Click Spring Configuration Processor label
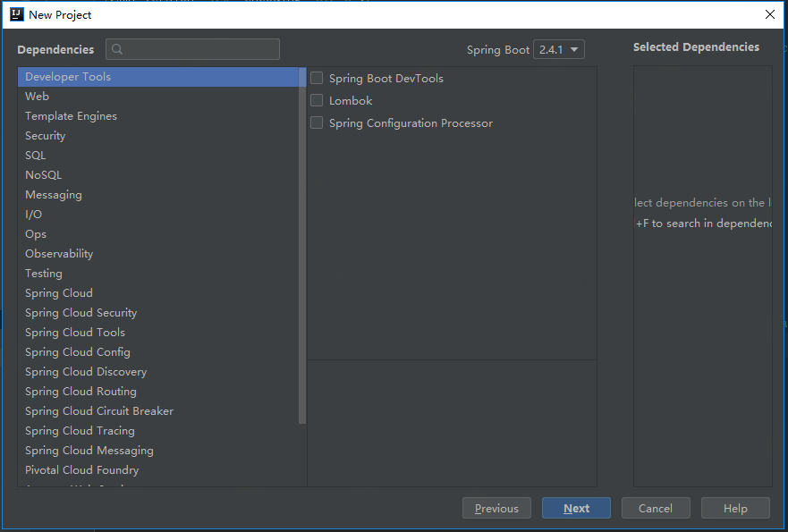Image resolution: width=788 pixels, height=532 pixels. (x=411, y=123)
